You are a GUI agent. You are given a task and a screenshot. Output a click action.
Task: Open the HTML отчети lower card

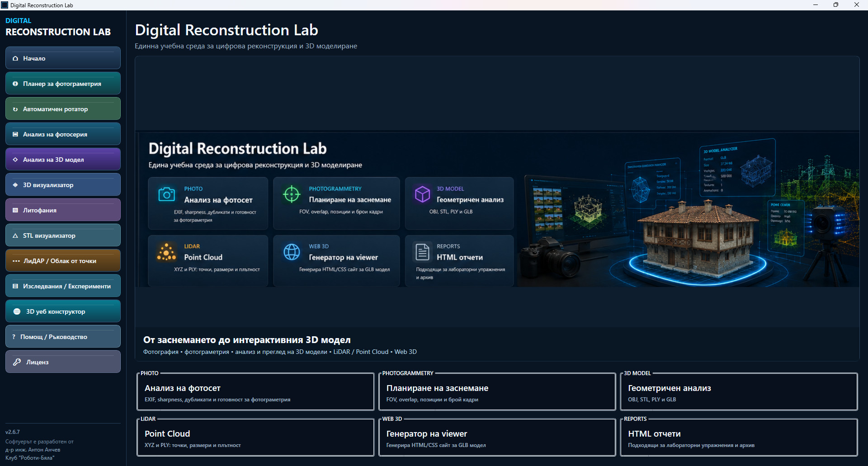[739, 438]
